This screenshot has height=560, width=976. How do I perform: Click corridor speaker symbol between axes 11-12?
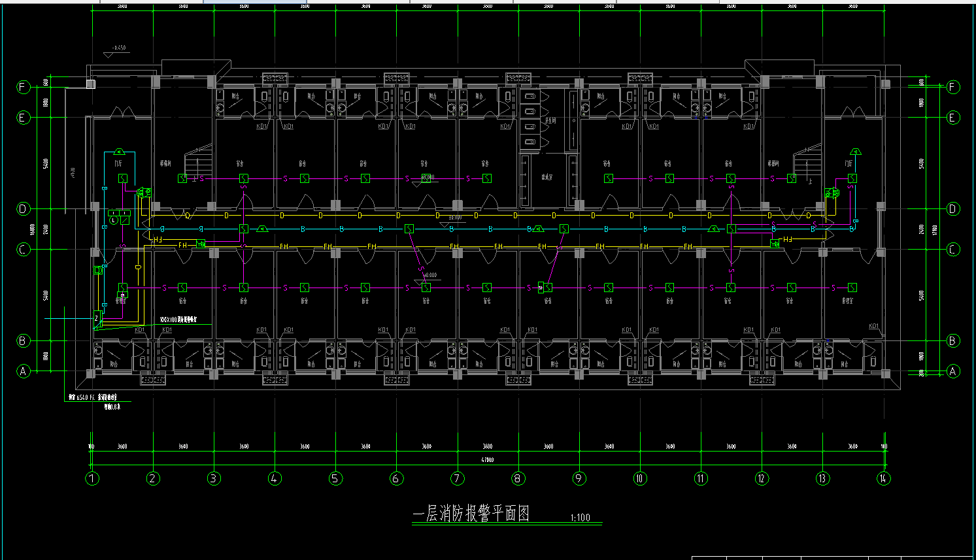click(714, 229)
